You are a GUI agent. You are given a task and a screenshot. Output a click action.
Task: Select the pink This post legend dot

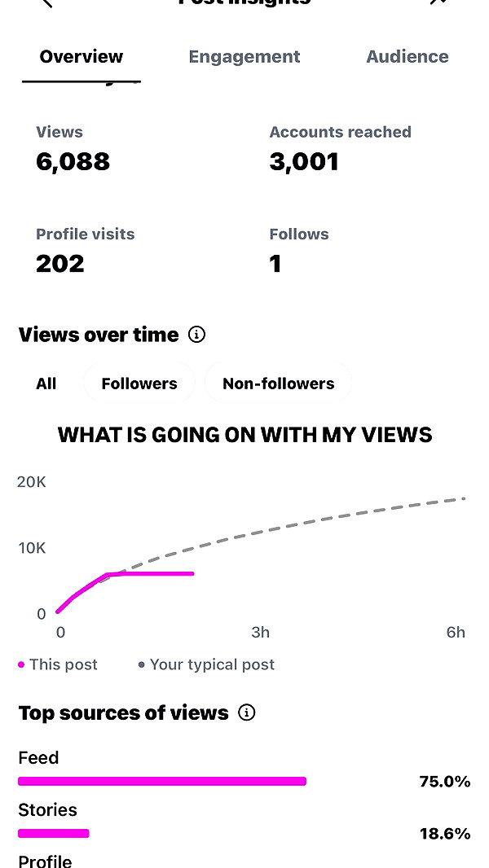tap(21, 664)
